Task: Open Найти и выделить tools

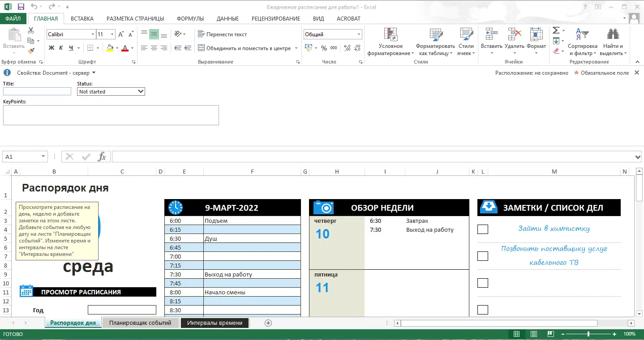Action: 612,40
